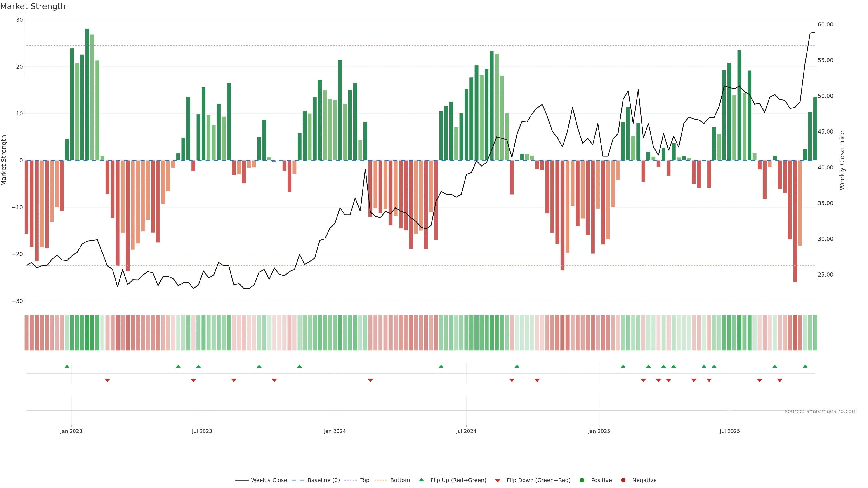Select the last green flip-up triangle at far right
Viewport: 868px width, 488px height.
pos(805,366)
